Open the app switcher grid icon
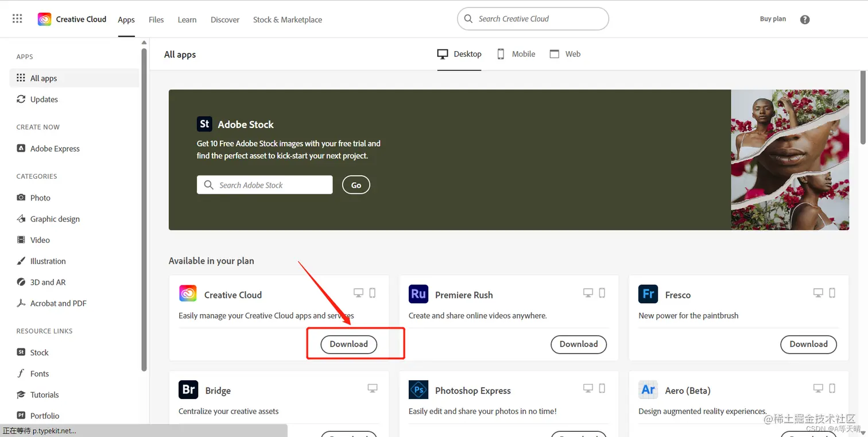 [x=17, y=19]
